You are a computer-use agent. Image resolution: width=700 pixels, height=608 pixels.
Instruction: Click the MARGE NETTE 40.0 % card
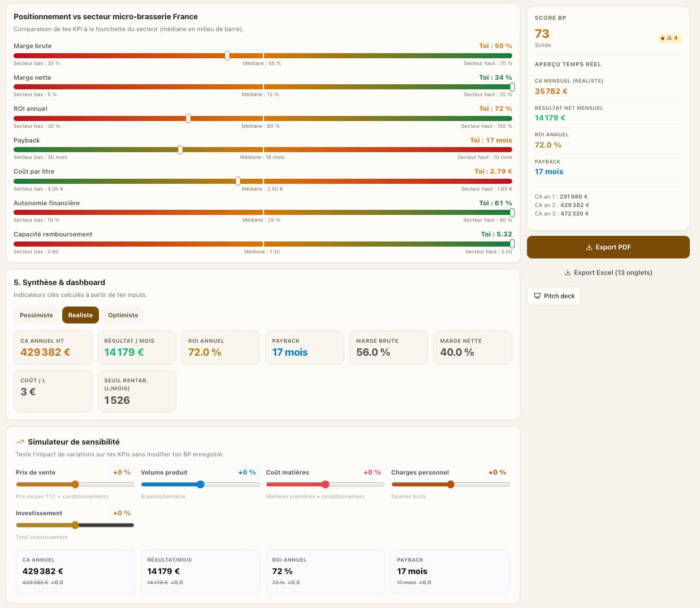point(473,347)
